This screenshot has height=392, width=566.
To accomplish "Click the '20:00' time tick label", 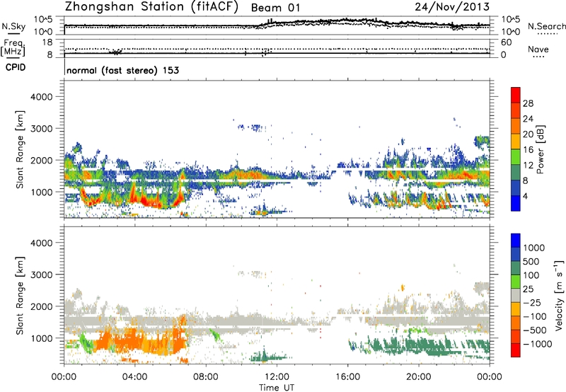I will [419, 377].
